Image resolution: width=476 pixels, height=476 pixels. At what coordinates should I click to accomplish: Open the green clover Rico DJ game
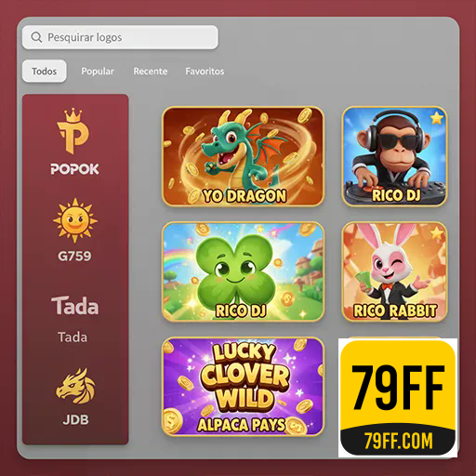(x=244, y=271)
